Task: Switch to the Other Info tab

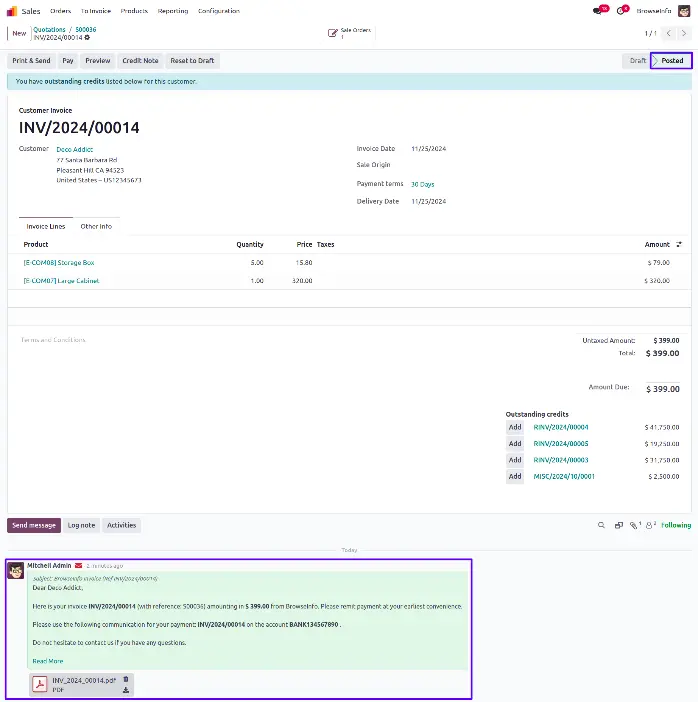Action: 96,226
